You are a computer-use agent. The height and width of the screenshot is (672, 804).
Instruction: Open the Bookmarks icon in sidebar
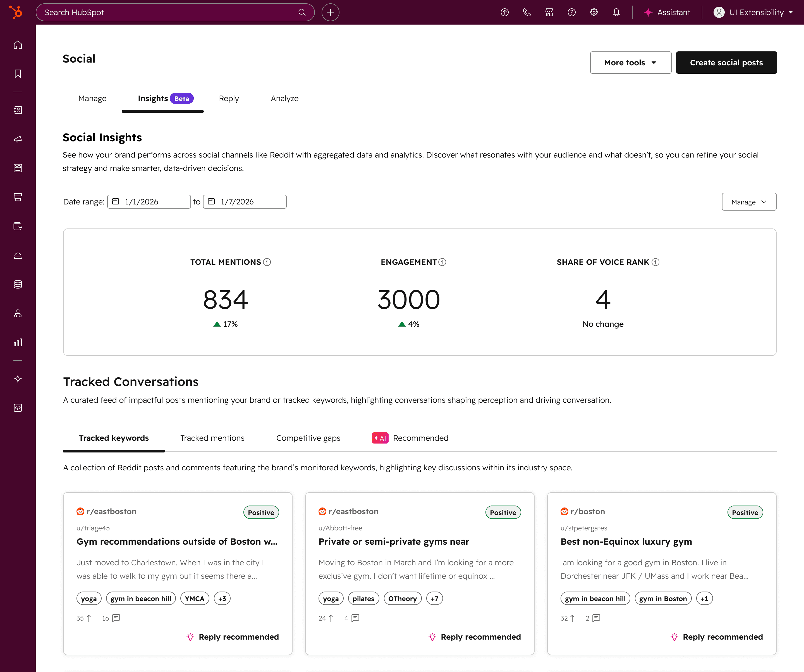coord(18,73)
